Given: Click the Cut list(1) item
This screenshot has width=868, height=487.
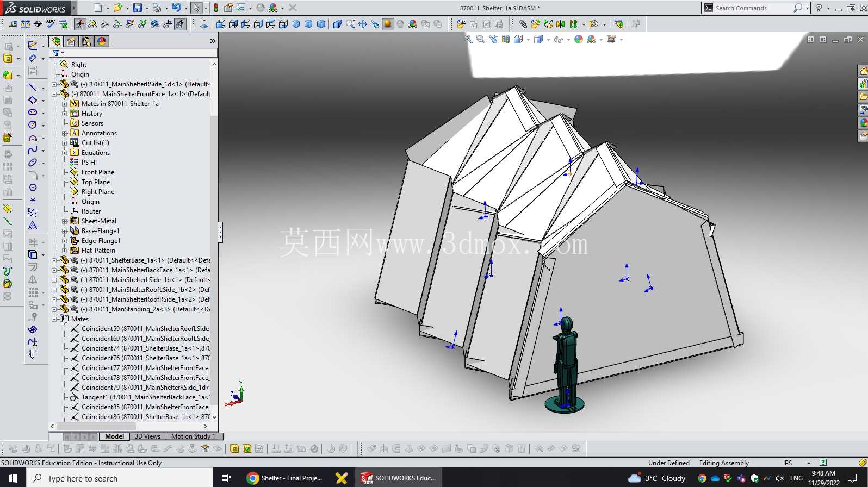Looking at the screenshot, I should tap(95, 143).
